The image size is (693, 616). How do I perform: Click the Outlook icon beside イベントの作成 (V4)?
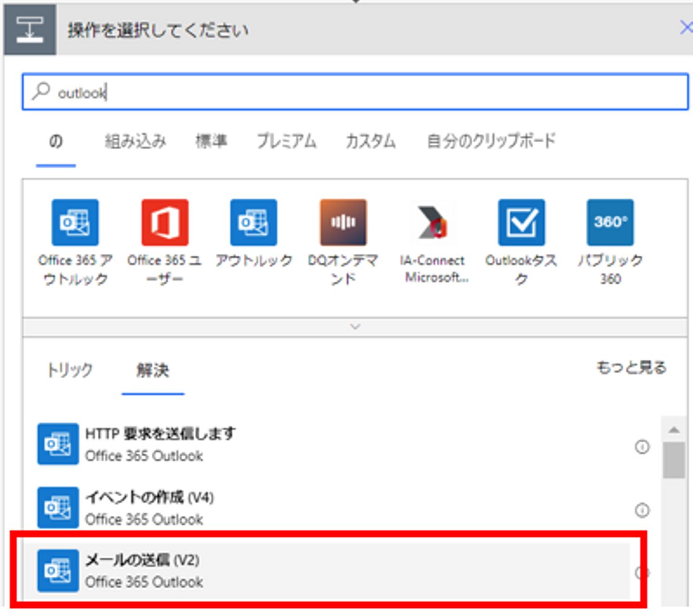[58, 507]
